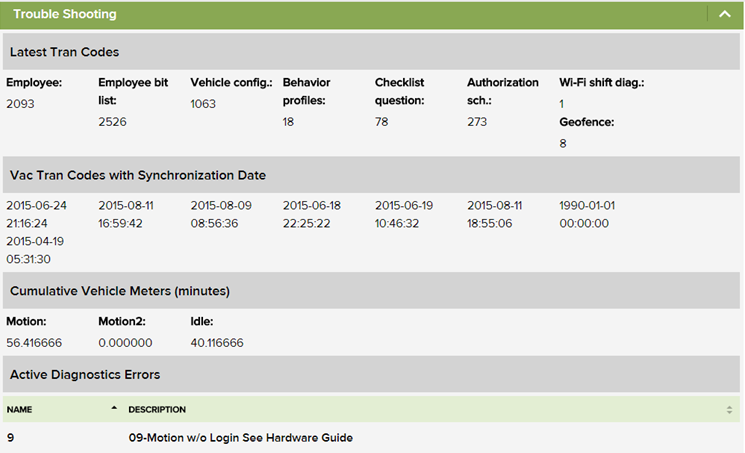The height and width of the screenshot is (453, 745).
Task: Click the Wi-Fi shift diag. value 1
Action: [562, 104]
